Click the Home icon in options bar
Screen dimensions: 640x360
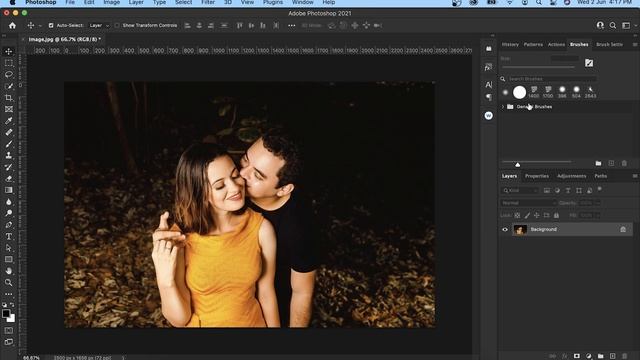coord(12,25)
